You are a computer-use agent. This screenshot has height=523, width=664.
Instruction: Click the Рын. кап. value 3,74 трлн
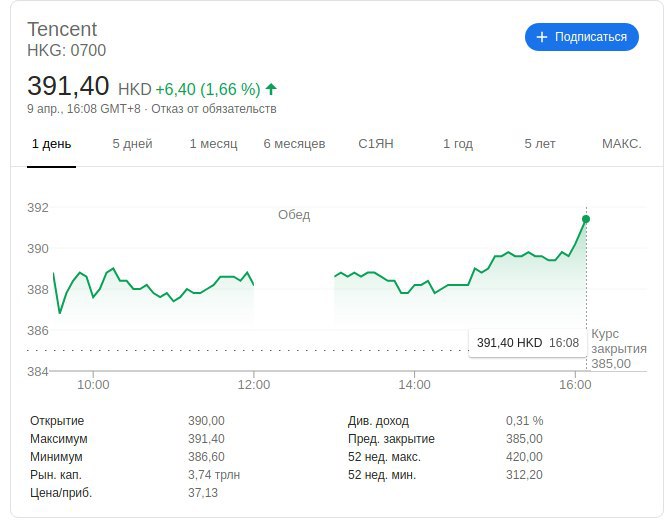tap(214, 475)
